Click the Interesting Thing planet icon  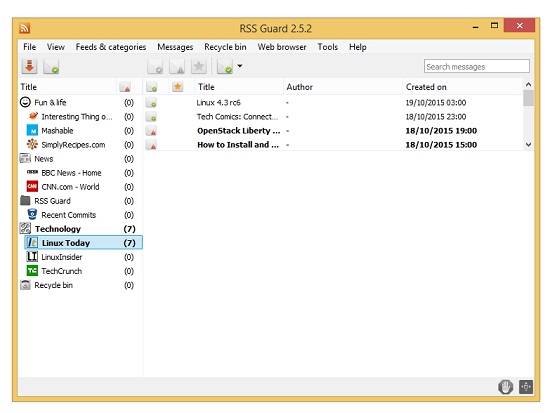33,115
